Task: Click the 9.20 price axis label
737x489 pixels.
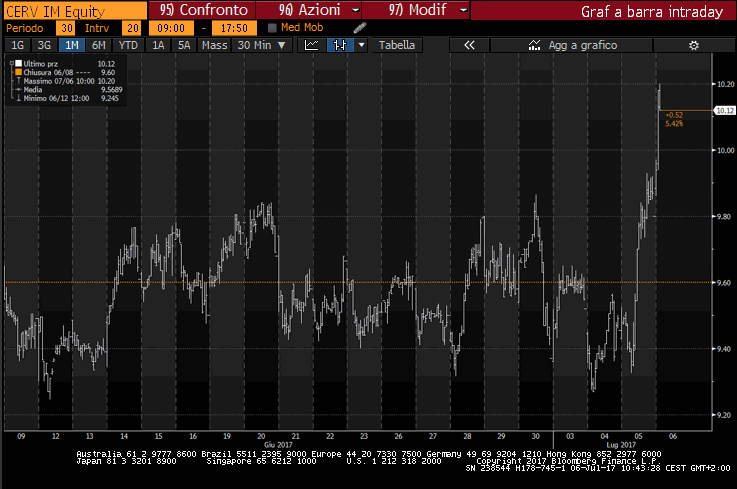Action: [x=725, y=415]
